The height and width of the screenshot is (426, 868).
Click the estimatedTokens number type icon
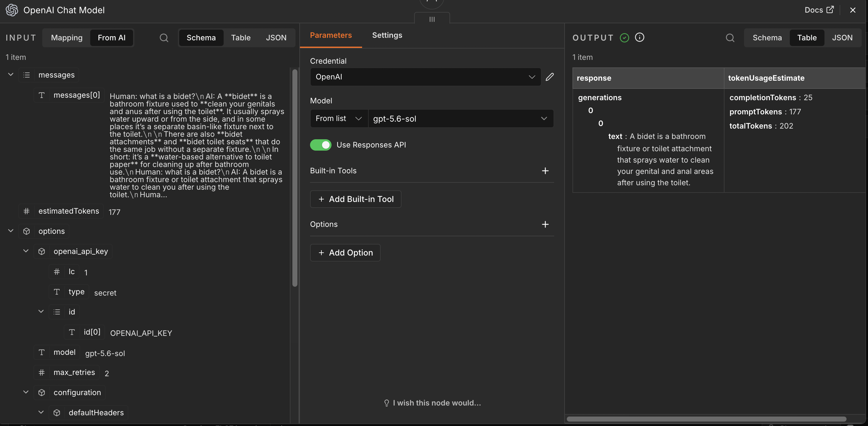26,211
